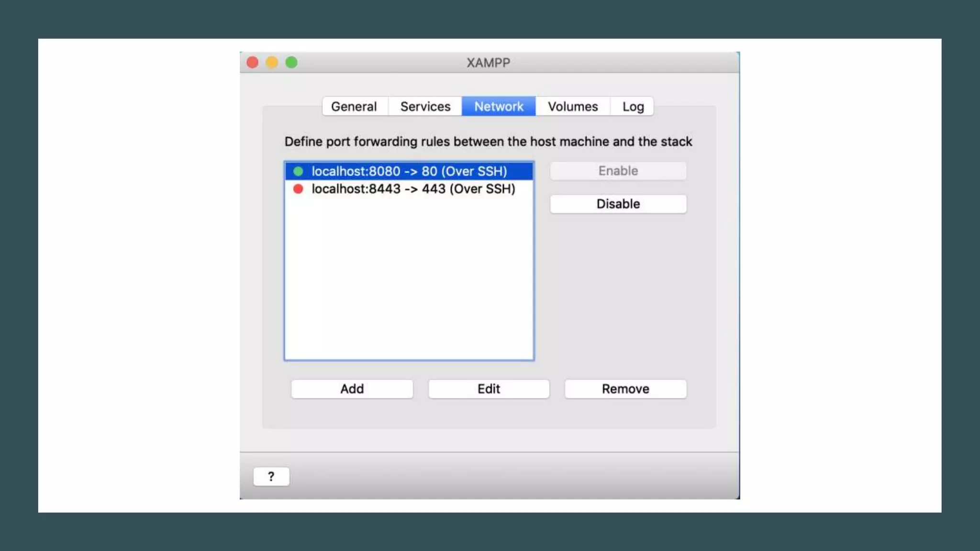Click the question mark help button
Image resolution: width=980 pixels, height=551 pixels.
pos(271,476)
